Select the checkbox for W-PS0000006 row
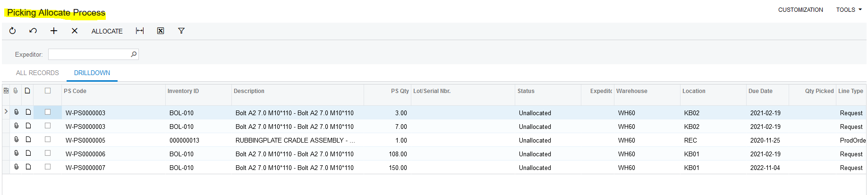The width and height of the screenshot is (868, 195). pos(48,153)
